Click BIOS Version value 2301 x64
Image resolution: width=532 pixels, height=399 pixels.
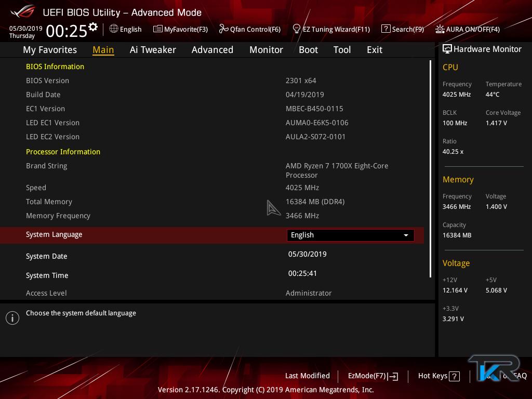[x=301, y=81]
